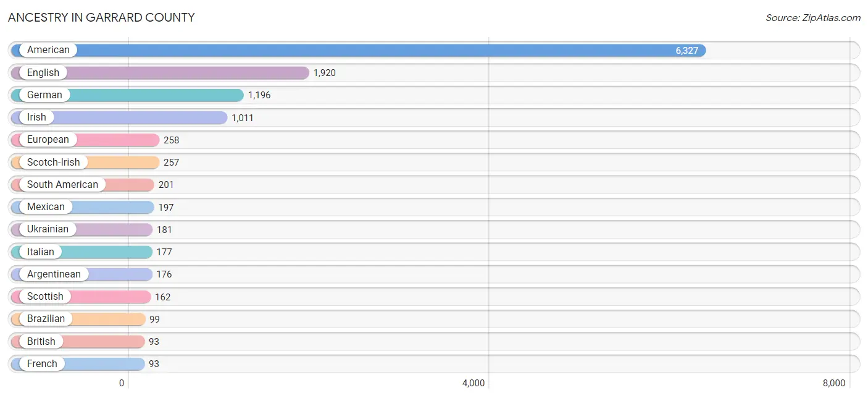The image size is (868, 398).
Task: Select the Mexican label pill
Action: point(46,207)
